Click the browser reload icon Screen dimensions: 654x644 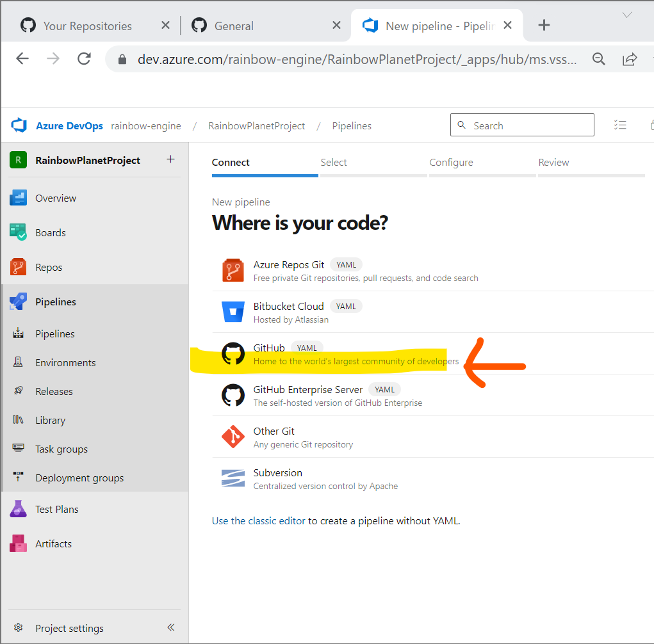(85, 59)
